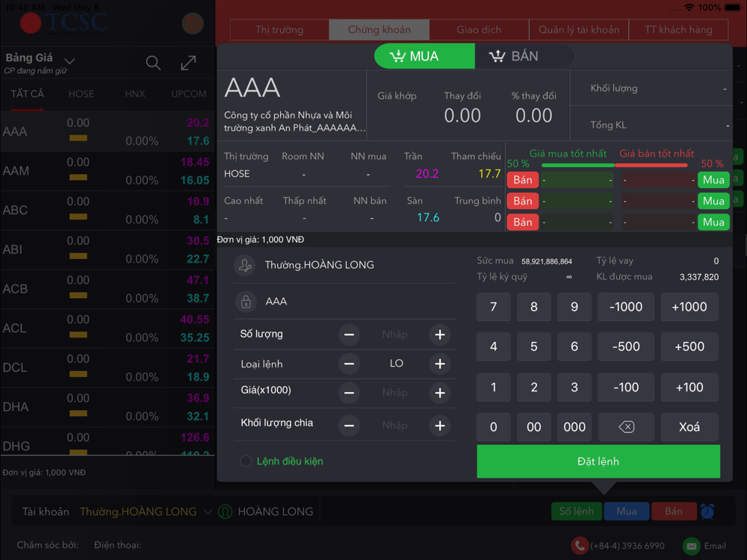Open the Giao dịch tab

click(x=479, y=30)
